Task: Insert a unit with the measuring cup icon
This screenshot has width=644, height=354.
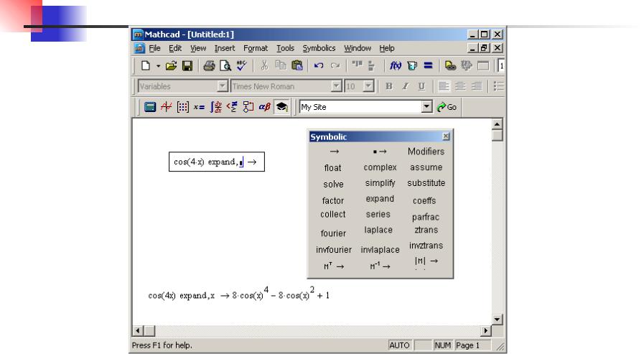Action: tap(411, 66)
